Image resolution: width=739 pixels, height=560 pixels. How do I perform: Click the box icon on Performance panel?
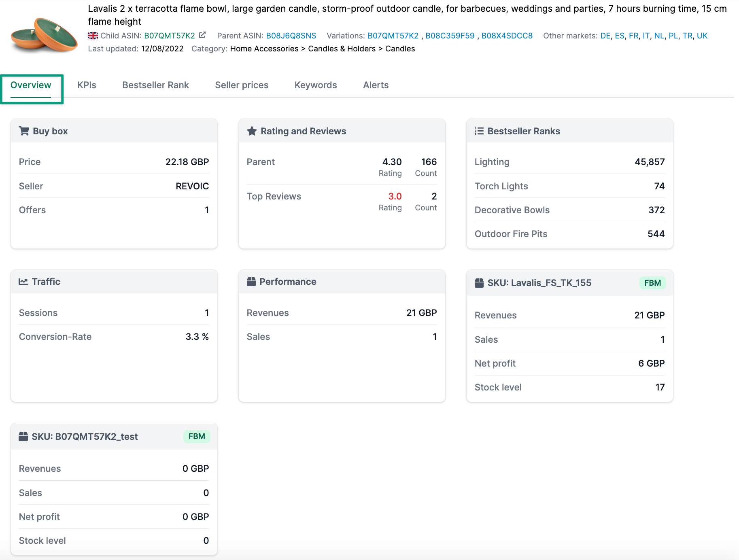252,281
